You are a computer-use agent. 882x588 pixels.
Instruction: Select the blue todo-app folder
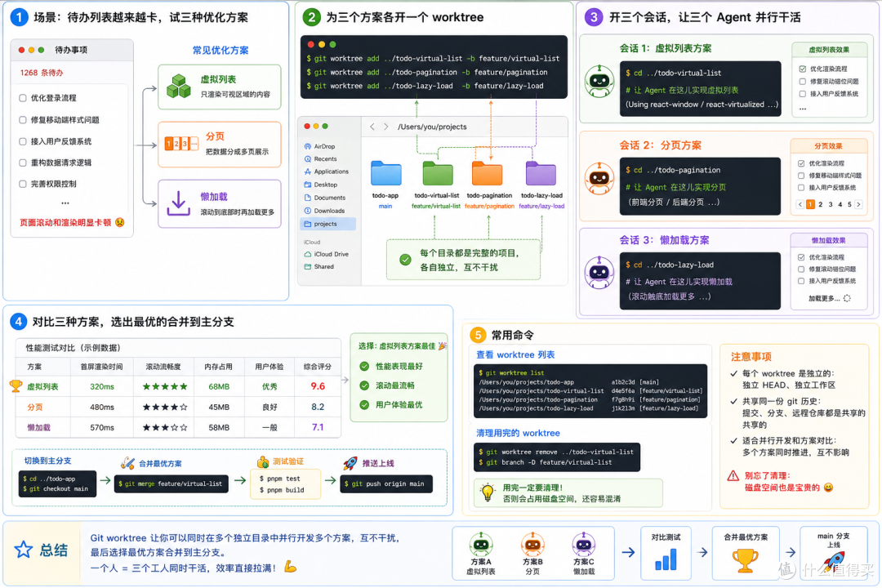pos(385,173)
